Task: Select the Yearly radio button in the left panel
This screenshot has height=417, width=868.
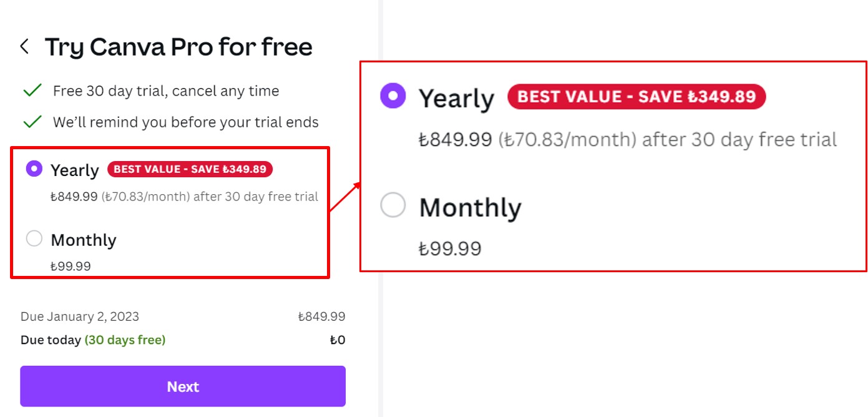Action: pos(34,169)
